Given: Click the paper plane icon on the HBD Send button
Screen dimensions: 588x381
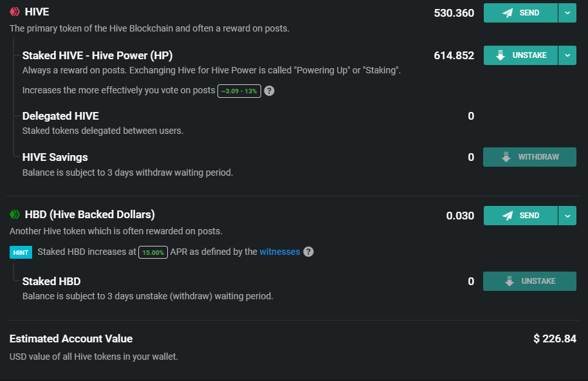Looking at the screenshot, I should 508,216.
